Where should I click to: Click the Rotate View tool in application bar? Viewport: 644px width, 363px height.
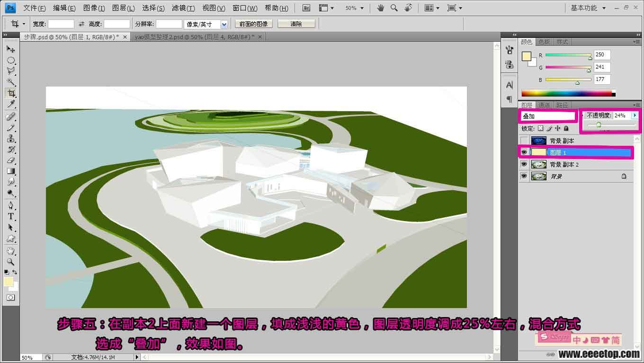point(408,8)
